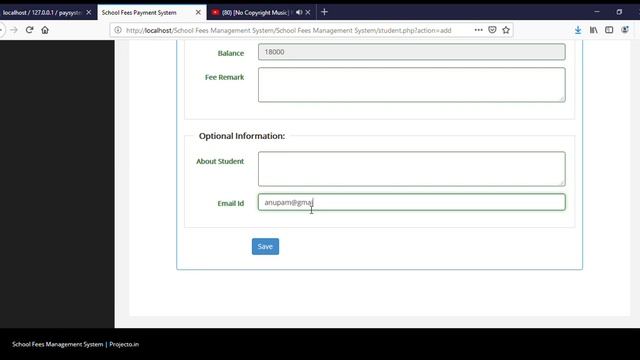Close the School Fees Payment System tab
This screenshot has height=360, width=640.
coord(198,12)
